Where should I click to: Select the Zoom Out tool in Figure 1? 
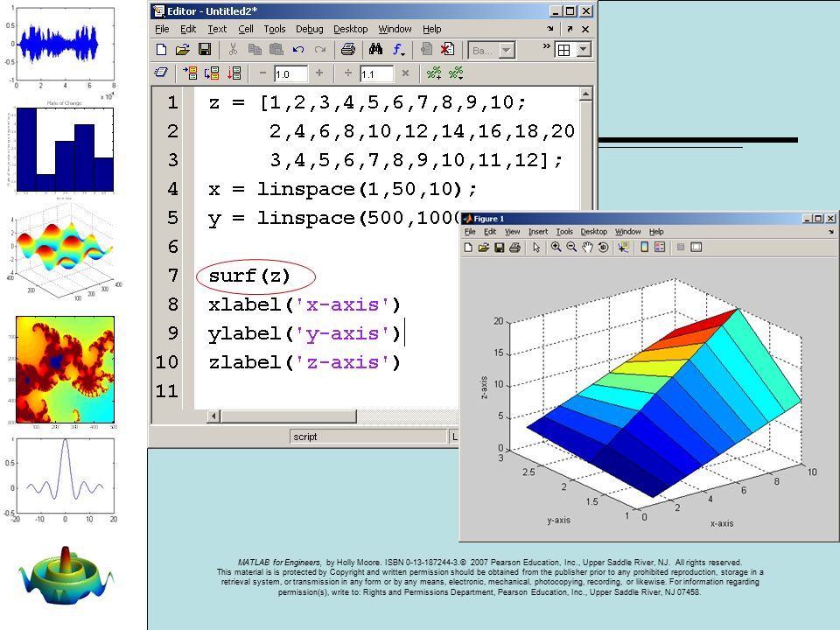pyautogui.click(x=571, y=247)
